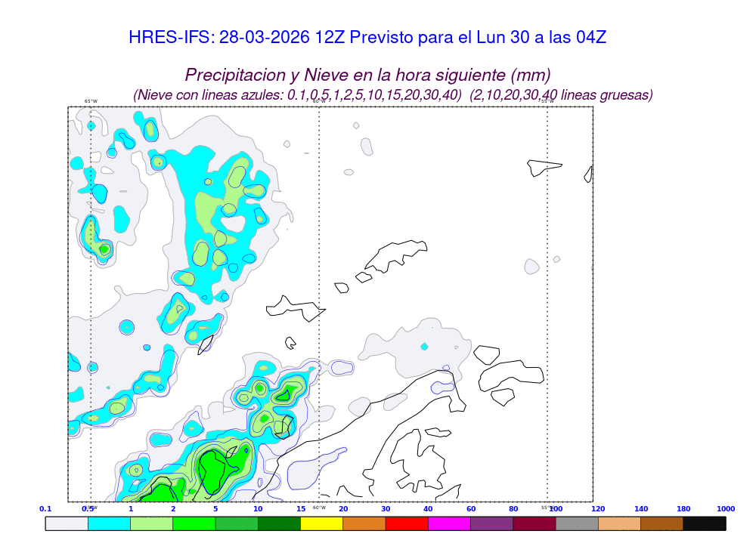Click the 65°W longitude label at top
The height and width of the screenshot is (534, 756).
tap(91, 101)
